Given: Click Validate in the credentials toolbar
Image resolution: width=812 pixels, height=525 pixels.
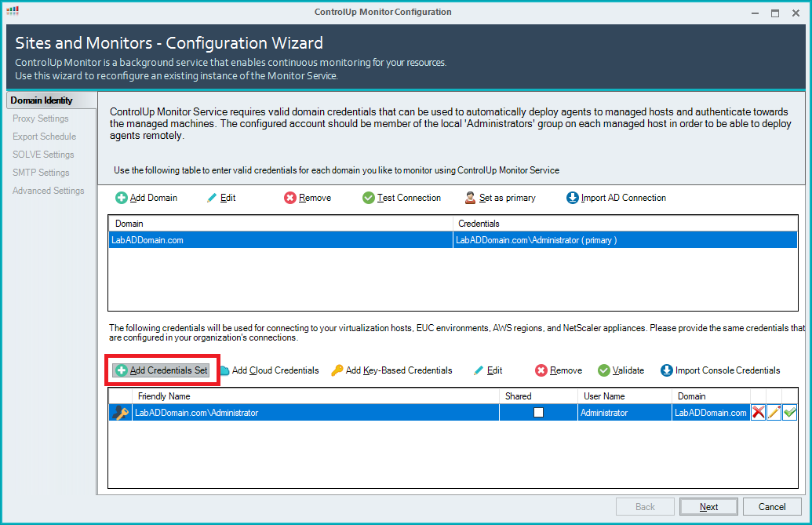Looking at the screenshot, I should (621, 370).
